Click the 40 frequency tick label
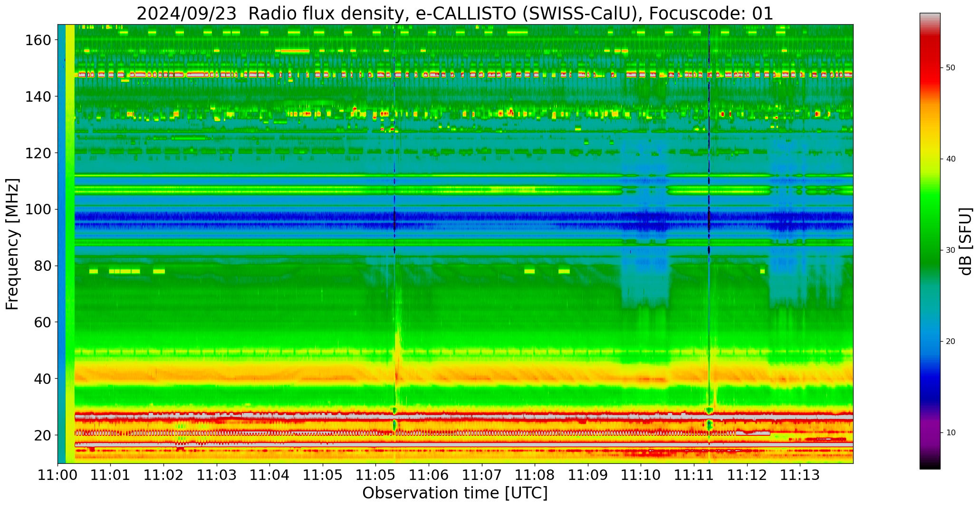Screen dimensions: 980x507 tap(42, 379)
